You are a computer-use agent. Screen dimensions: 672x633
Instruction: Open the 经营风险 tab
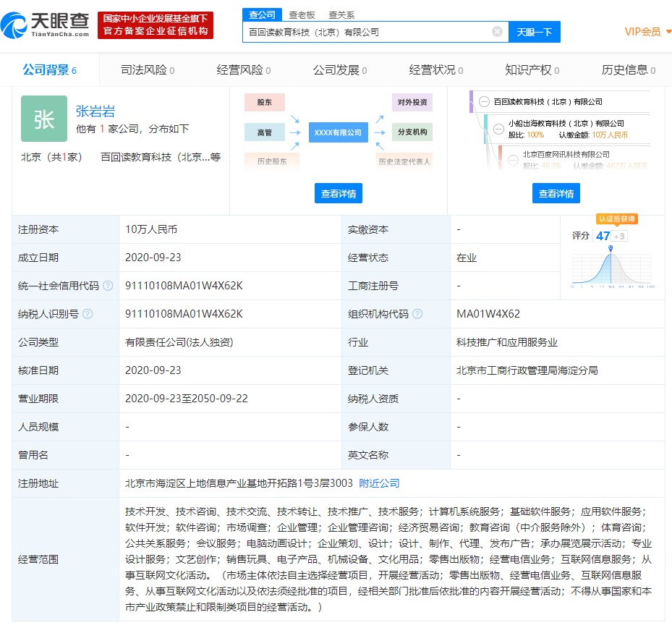[x=244, y=70]
